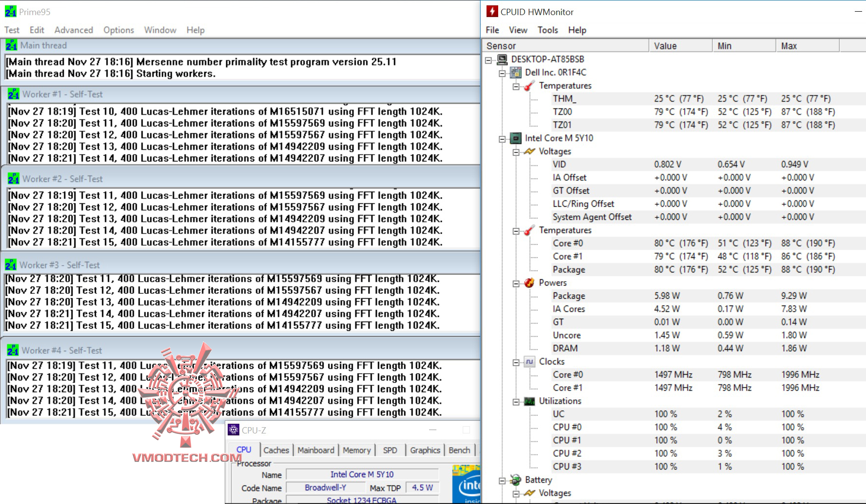
Task: Click the Voltages icon under Battery
Action: click(x=529, y=493)
